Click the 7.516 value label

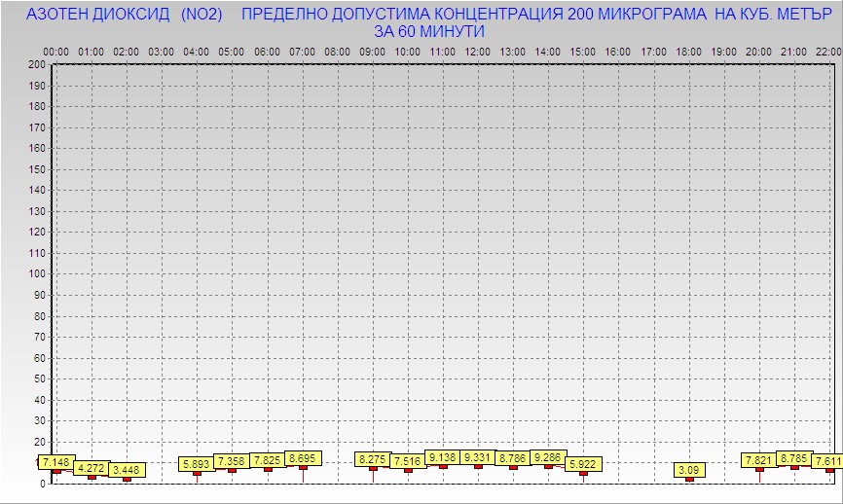point(408,461)
